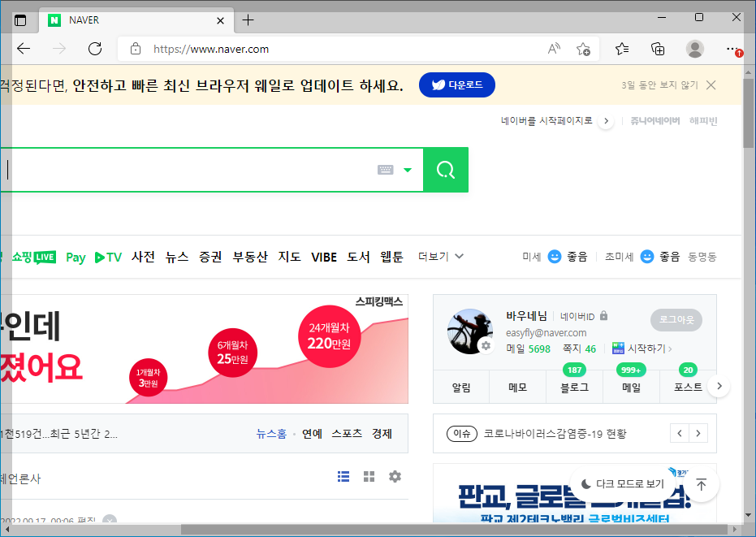This screenshot has height=537, width=756.
Task: View site info via lock icon
Action: pyautogui.click(x=136, y=49)
